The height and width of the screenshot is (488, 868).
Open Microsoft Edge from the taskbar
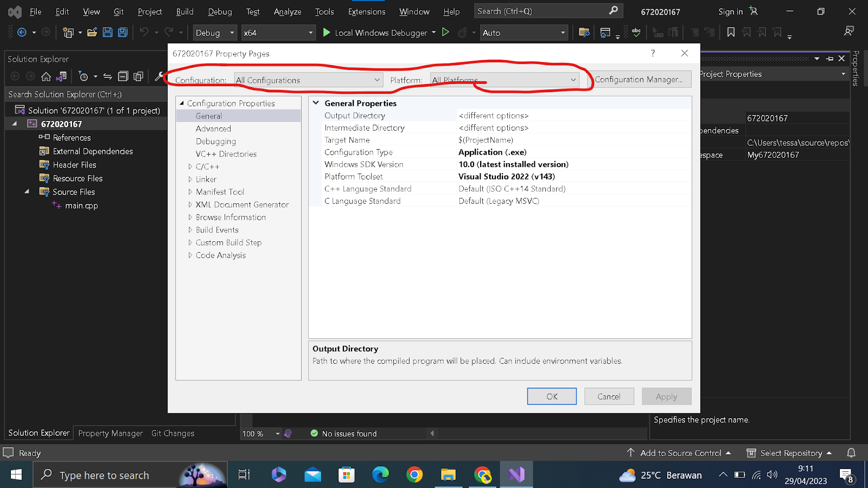coord(380,475)
